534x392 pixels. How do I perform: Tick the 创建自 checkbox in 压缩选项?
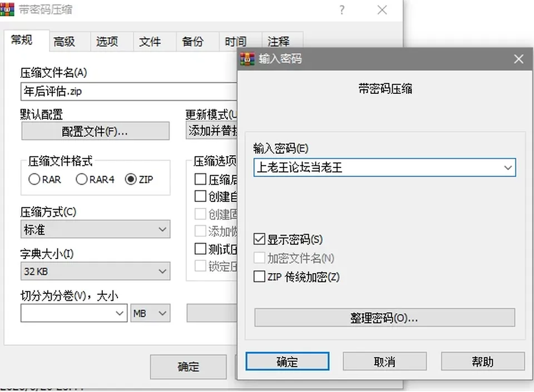(x=200, y=196)
